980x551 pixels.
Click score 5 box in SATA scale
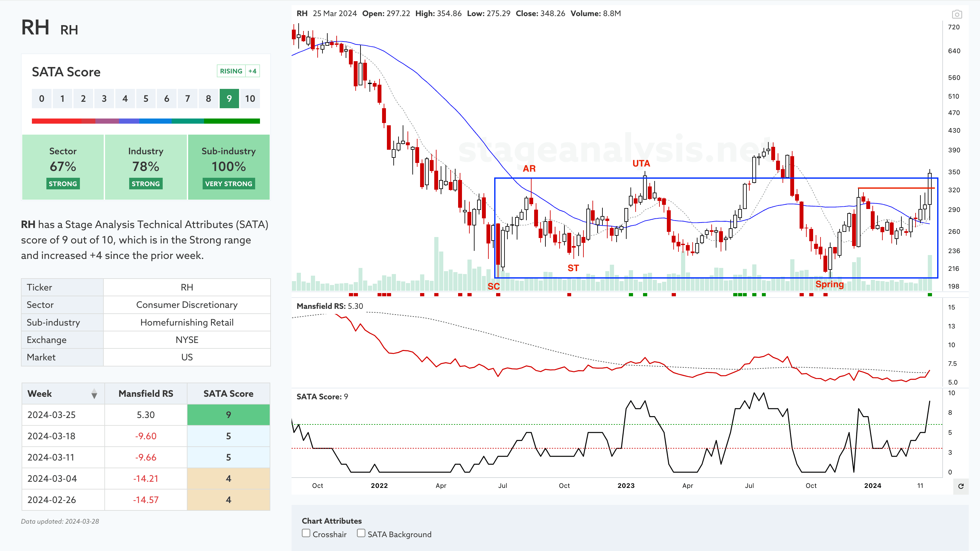point(146,99)
